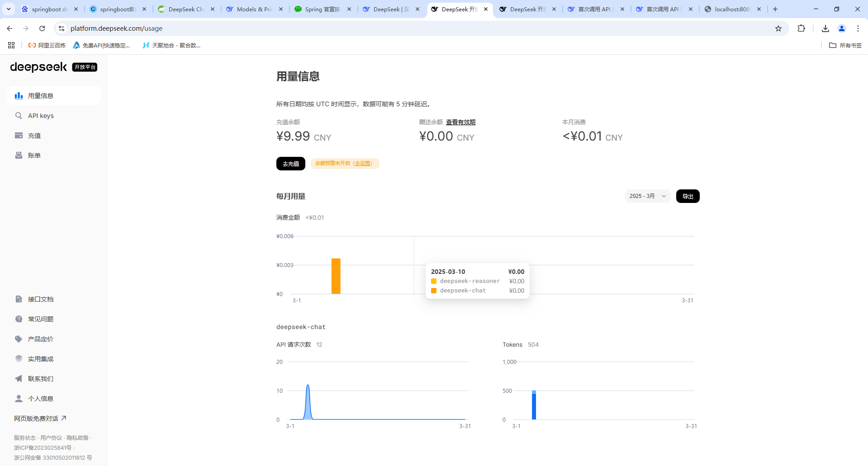Click the orange bar in spending chart

point(336,276)
